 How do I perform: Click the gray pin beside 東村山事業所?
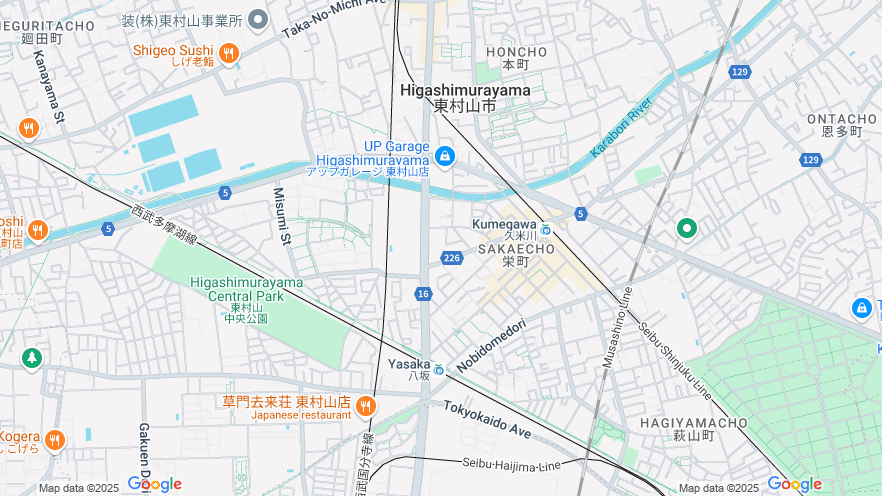[x=258, y=20]
